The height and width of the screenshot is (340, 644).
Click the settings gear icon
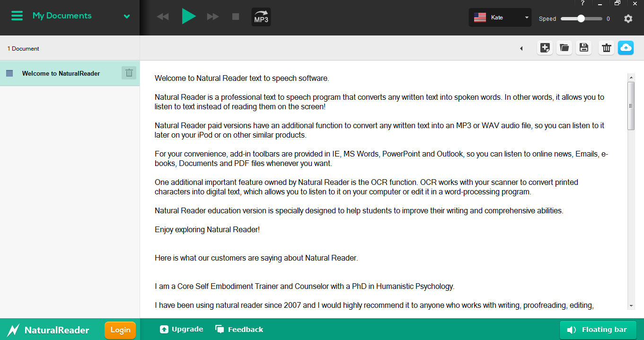point(628,19)
